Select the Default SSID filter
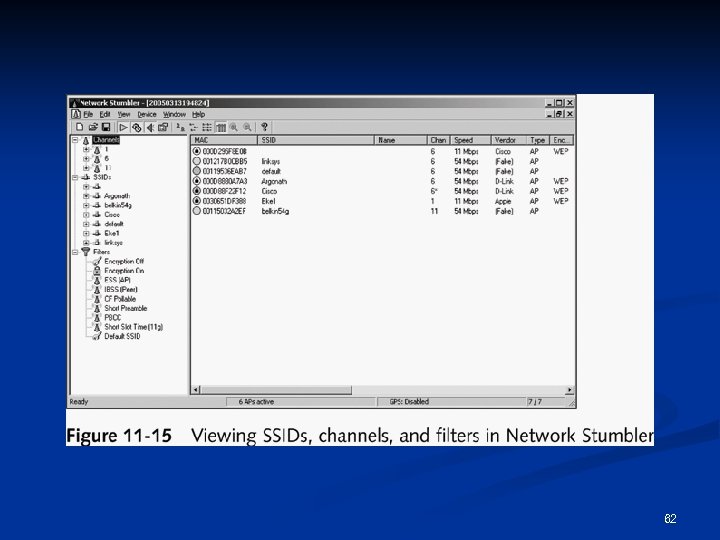The width and height of the screenshot is (720, 540). coord(122,336)
